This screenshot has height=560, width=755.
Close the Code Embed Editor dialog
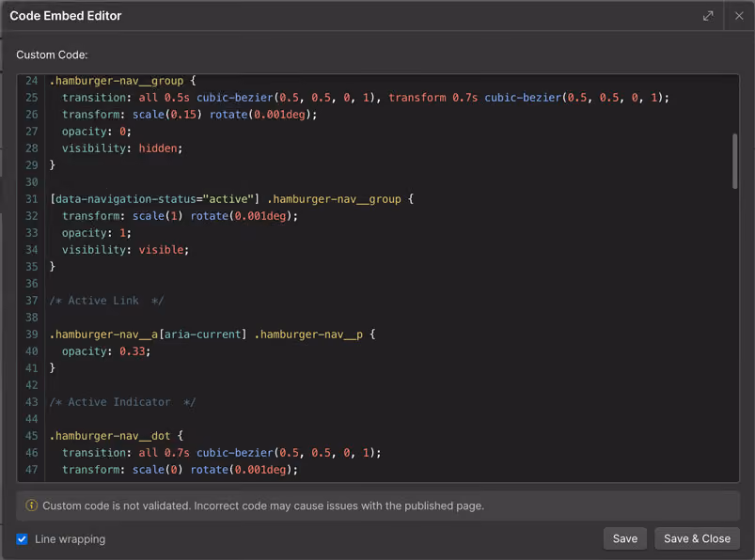tap(739, 16)
